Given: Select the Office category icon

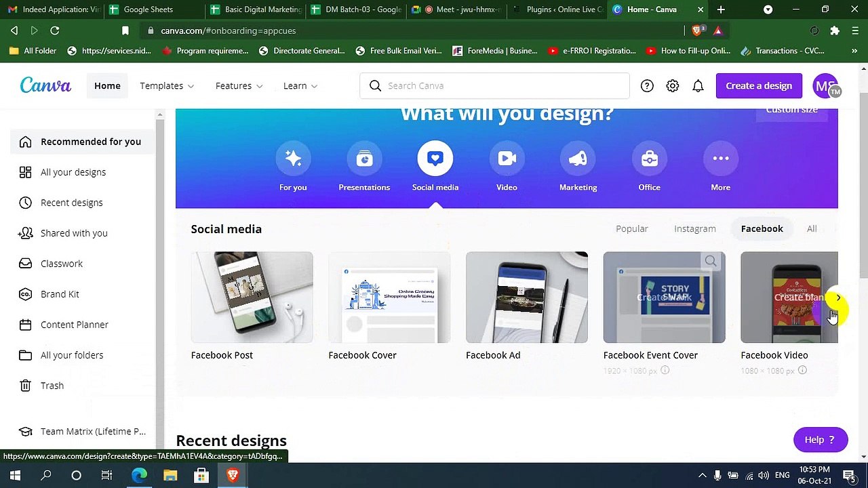Looking at the screenshot, I should [649, 159].
